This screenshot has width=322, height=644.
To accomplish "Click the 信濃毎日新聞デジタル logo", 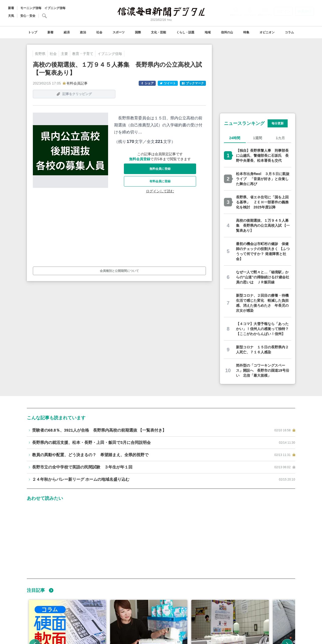I will coord(161,12).
